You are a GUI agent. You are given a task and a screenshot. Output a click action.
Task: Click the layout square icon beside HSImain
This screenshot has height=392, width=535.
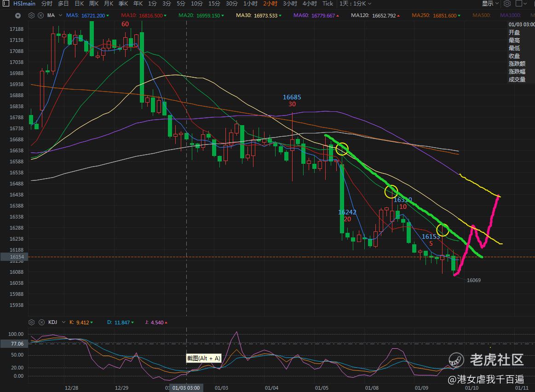pos(6,4)
